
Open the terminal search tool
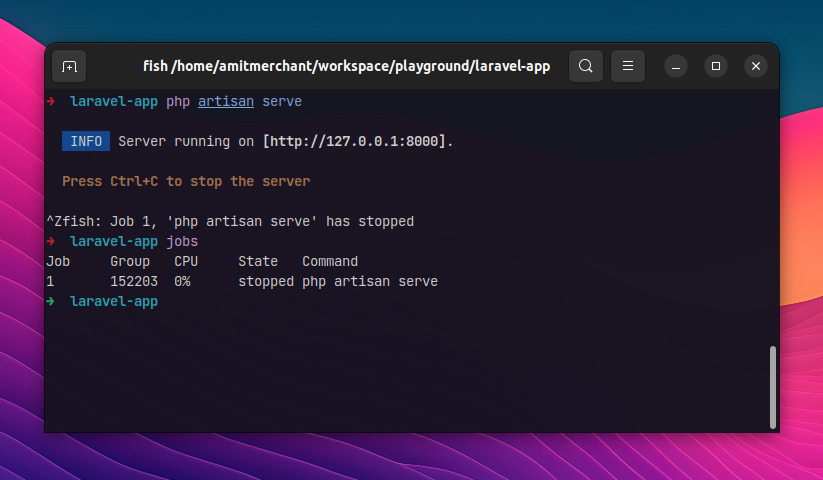pos(586,66)
